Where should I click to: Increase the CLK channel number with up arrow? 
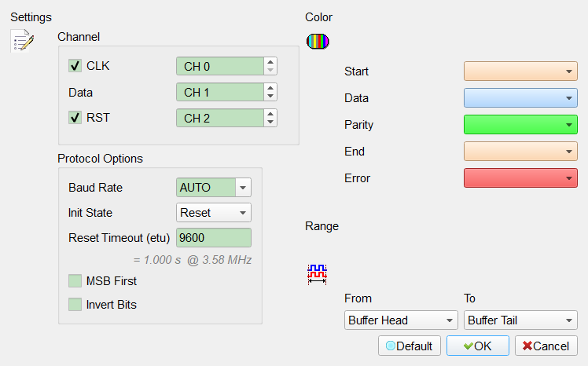[x=270, y=62]
